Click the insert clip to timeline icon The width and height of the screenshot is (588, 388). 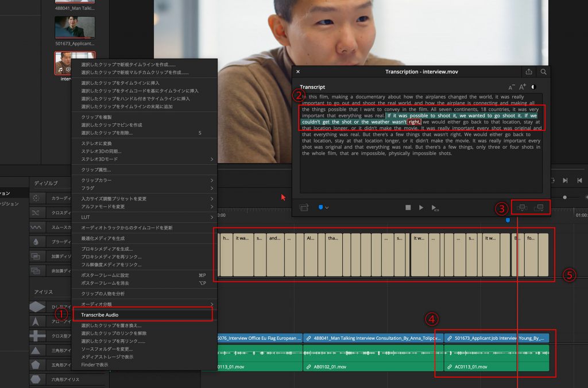(x=522, y=208)
